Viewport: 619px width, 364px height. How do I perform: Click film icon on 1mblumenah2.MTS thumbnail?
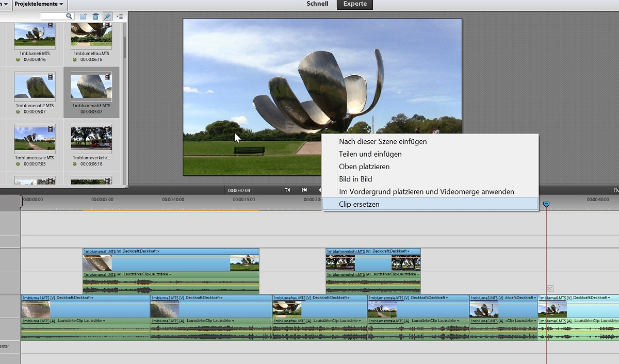(x=51, y=77)
